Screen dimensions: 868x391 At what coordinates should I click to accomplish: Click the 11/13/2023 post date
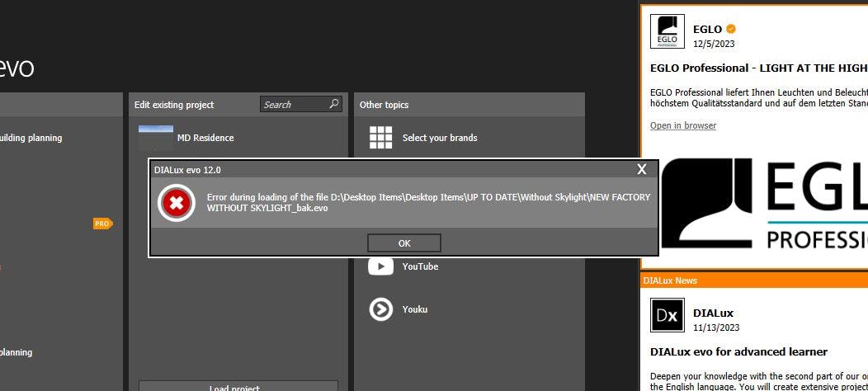tap(716, 327)
